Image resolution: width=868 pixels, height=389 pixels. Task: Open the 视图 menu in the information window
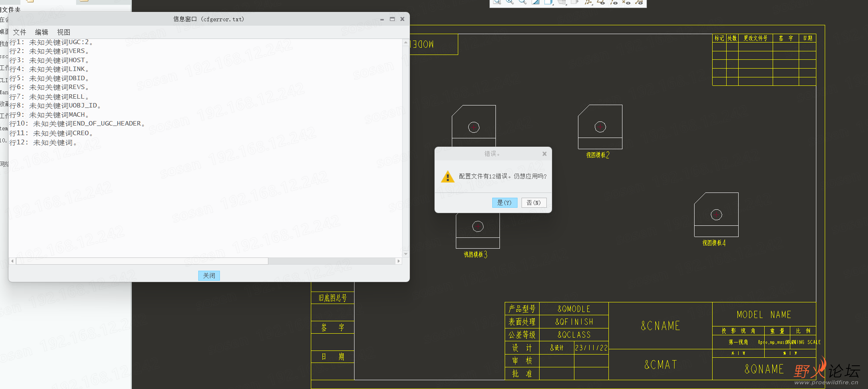63,32
